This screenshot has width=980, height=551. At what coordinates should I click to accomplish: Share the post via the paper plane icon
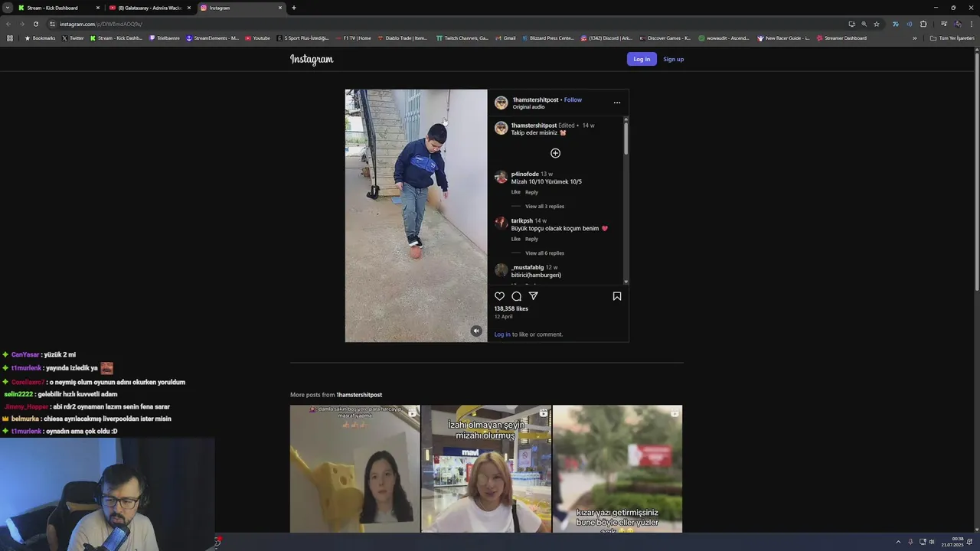tap(534, 296)
